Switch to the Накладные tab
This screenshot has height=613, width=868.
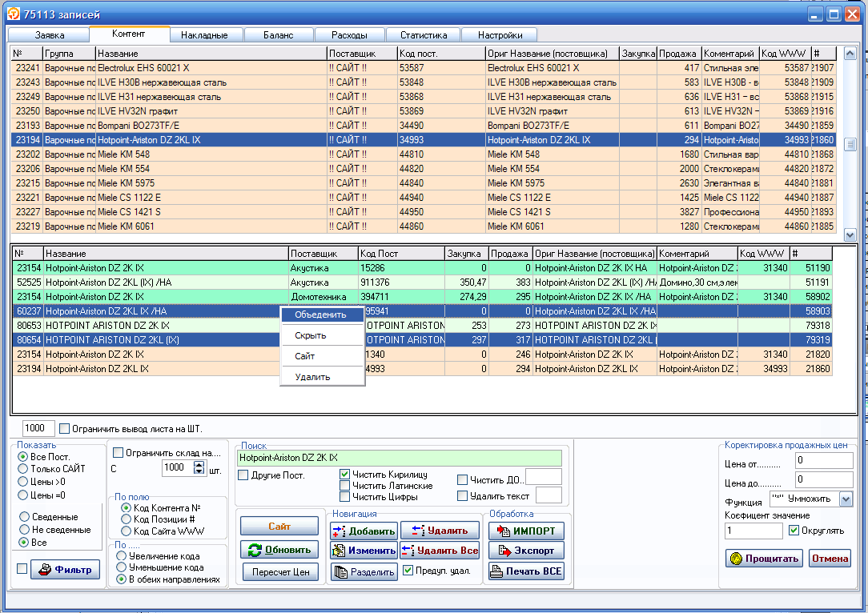[x=205, y=35]
